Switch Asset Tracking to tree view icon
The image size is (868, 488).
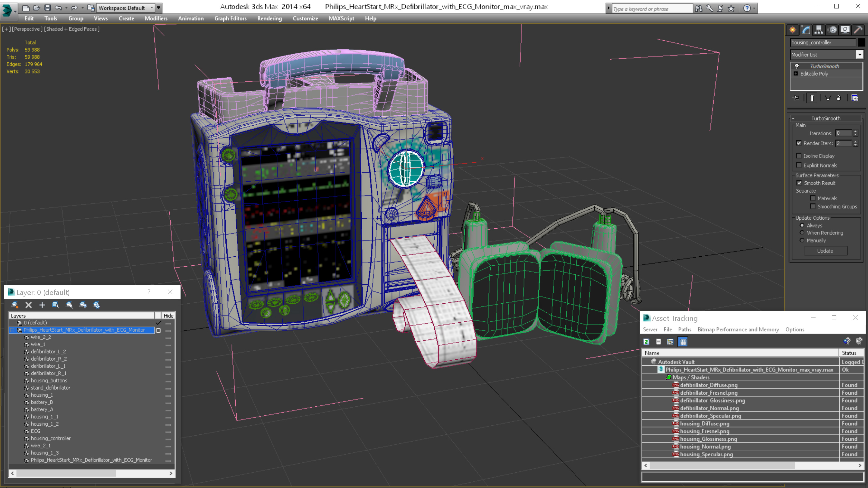click(x=671, y=342)
